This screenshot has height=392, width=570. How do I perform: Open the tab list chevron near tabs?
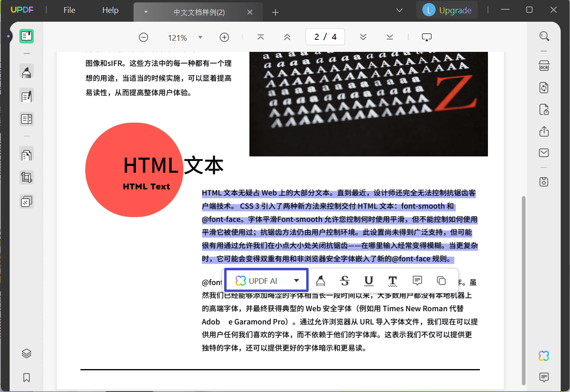pyautogui.click(x=146, y=12)
